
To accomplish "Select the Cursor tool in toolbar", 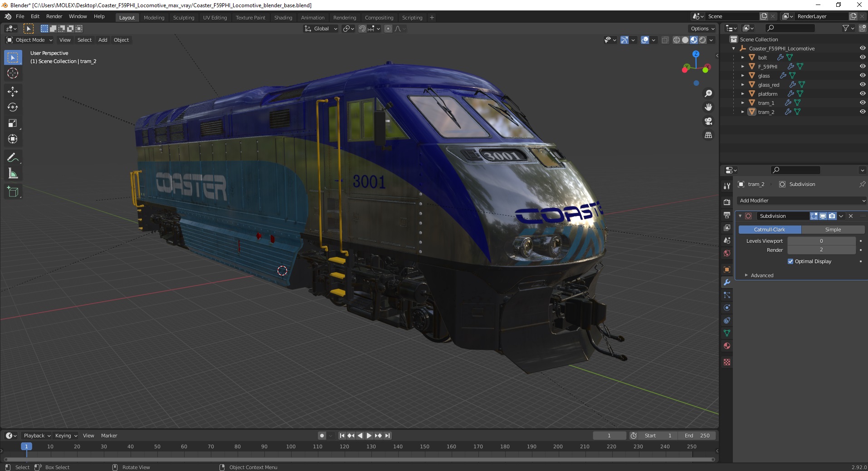I will coord(13,73).
